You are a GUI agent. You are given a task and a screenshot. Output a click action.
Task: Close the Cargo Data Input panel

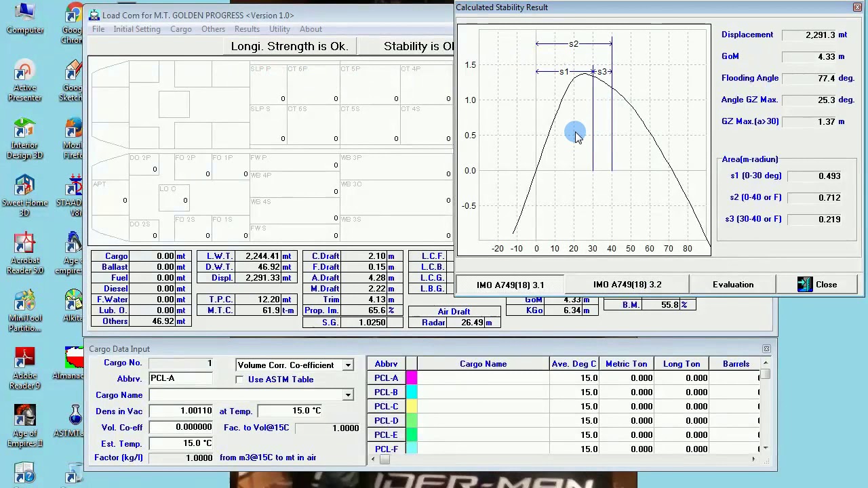(x=766, y=349)
